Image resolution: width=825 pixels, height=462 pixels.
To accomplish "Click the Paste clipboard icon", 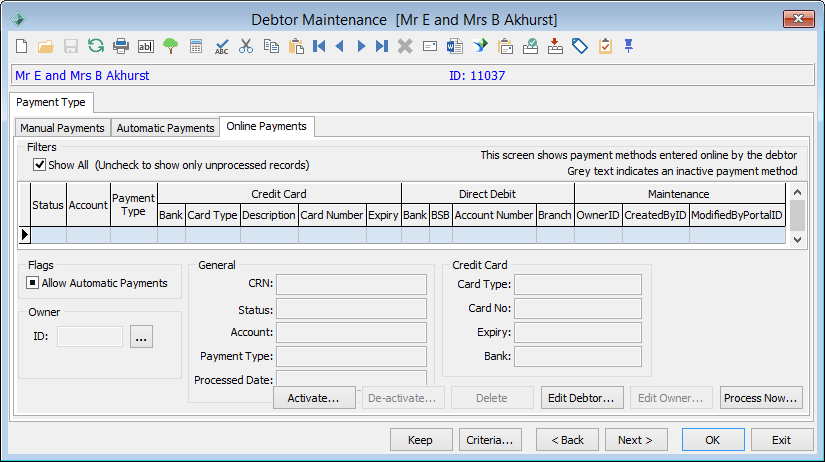I will 296,46.
